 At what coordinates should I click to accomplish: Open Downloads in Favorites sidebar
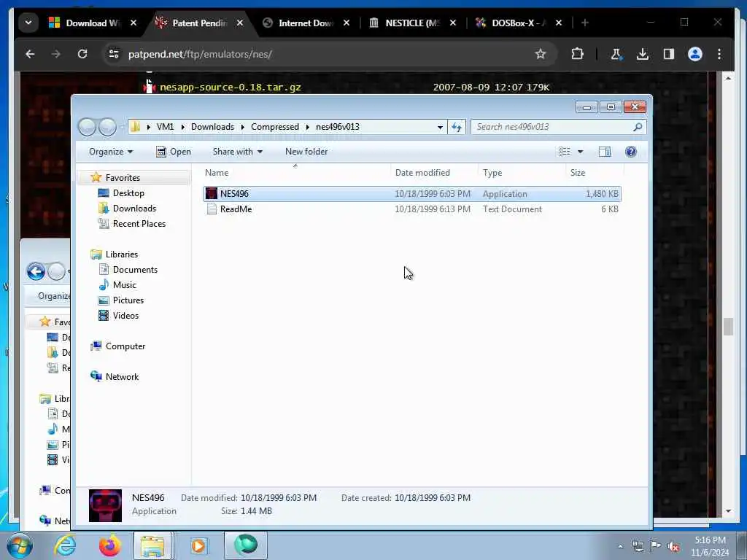(134, 208)
